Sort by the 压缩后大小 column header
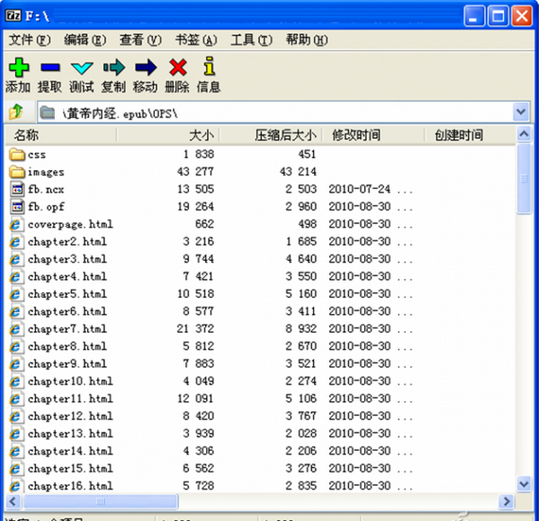This screenshot has width=539, height=521. 271,135
